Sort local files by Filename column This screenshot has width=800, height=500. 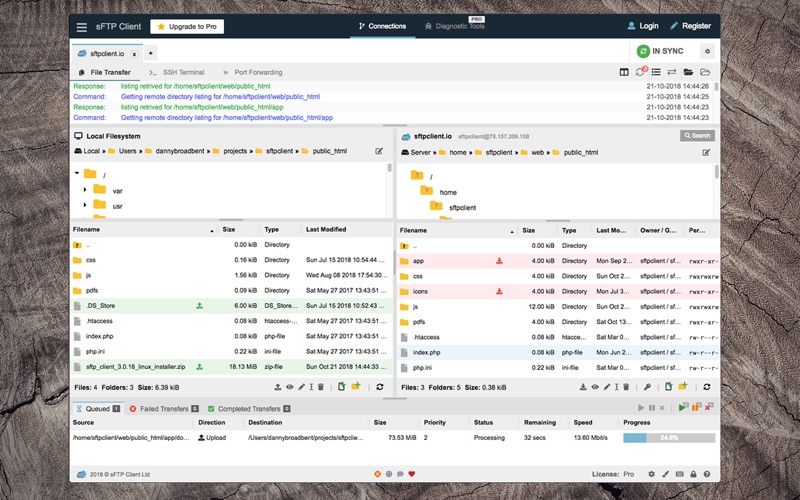(x=86, y=230)
